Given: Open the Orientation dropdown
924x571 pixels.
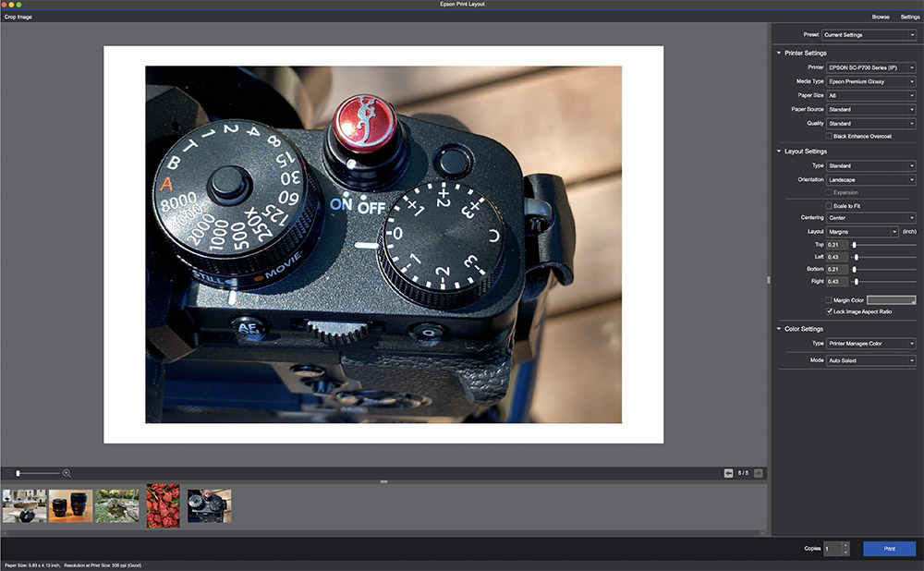Looking at the screenshot, I should [x=870, y=180].
